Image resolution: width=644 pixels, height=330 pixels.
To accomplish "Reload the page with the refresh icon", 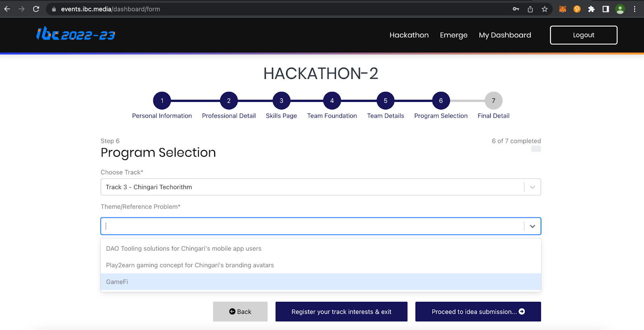I will [x=36, y=9].
